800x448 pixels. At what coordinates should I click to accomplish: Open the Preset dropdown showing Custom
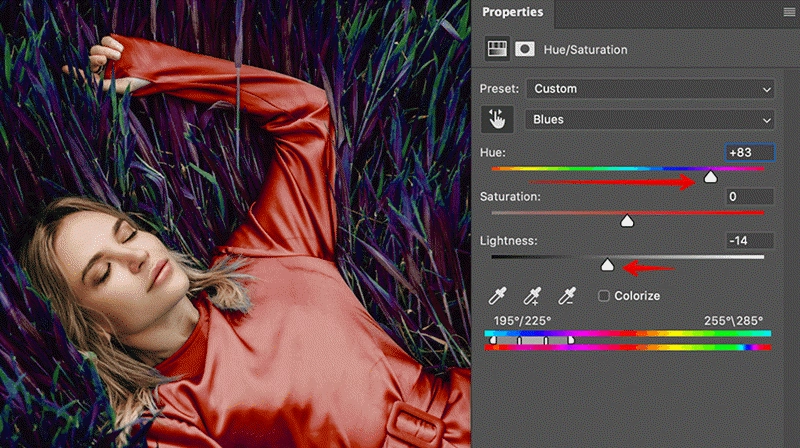click(650, 89)
